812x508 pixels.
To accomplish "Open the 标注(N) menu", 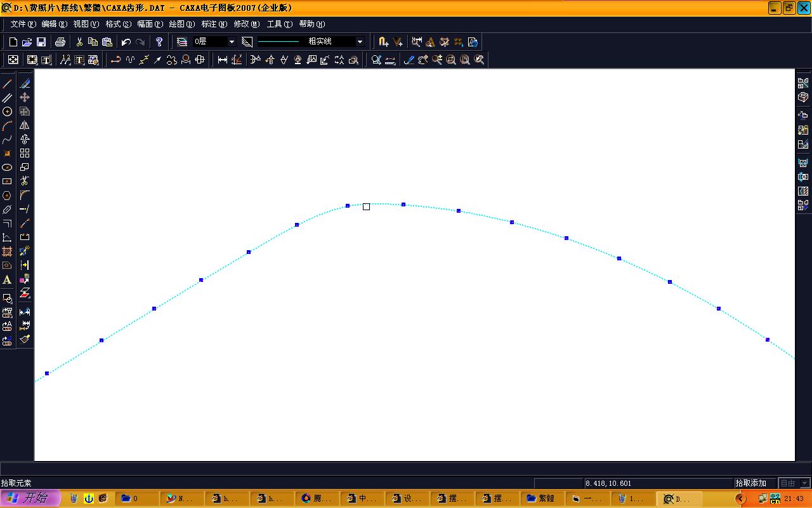I will coord(214,24).
